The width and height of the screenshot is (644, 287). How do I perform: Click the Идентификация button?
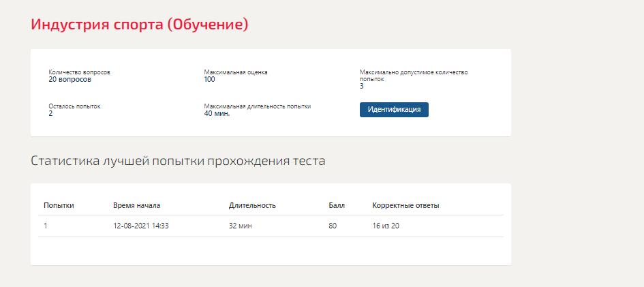pos(394,110)
